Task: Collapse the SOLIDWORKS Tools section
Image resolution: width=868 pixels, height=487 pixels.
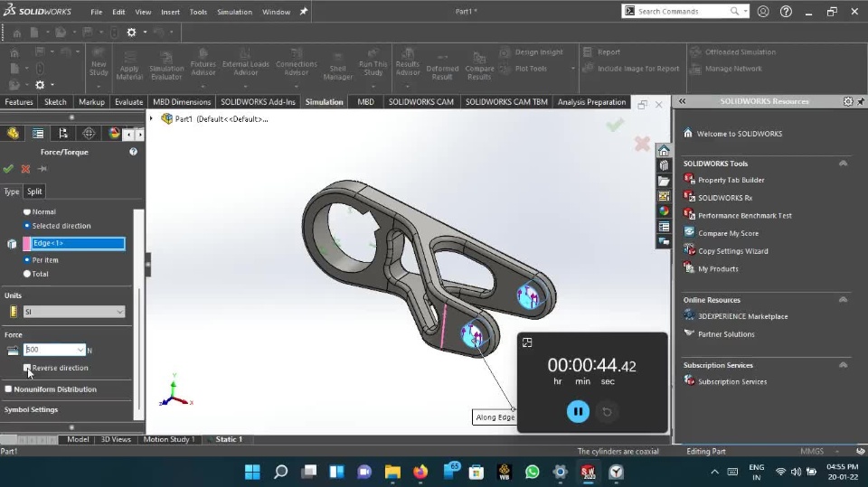Action: [843, 164]
